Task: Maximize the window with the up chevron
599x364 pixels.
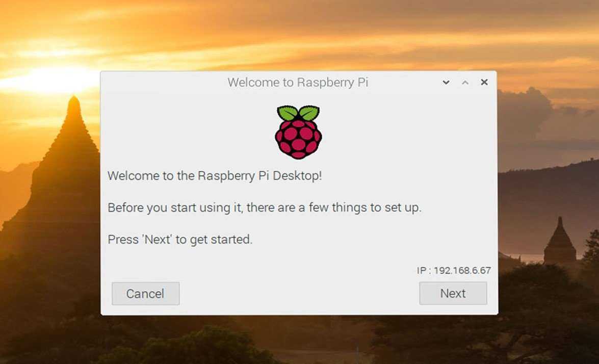Action: (x=465, y=82)
